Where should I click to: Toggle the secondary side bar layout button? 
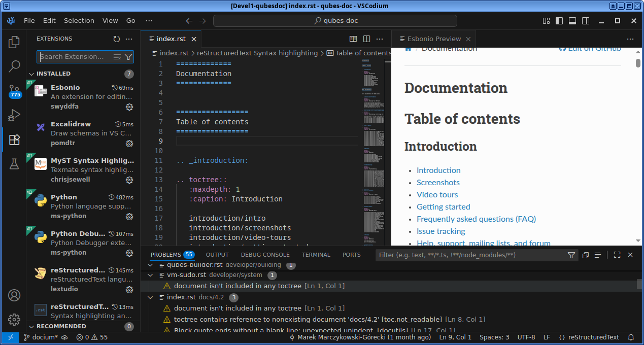point(586,21)
